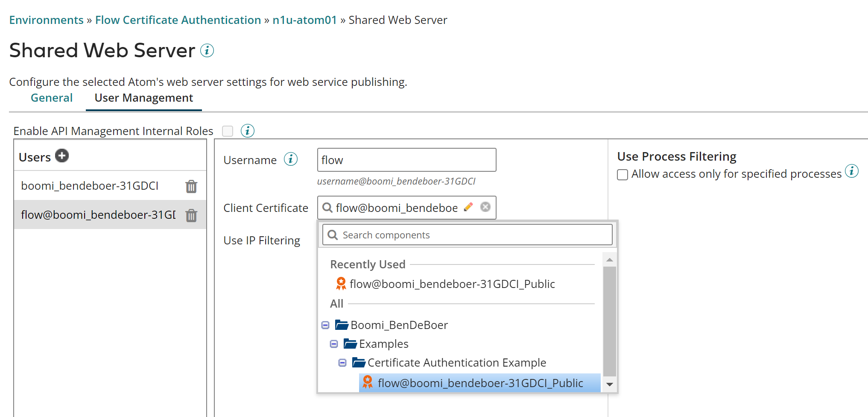This screenshot has height=417, width=868.
Task: Open the User Management tab
Action: 143,98
